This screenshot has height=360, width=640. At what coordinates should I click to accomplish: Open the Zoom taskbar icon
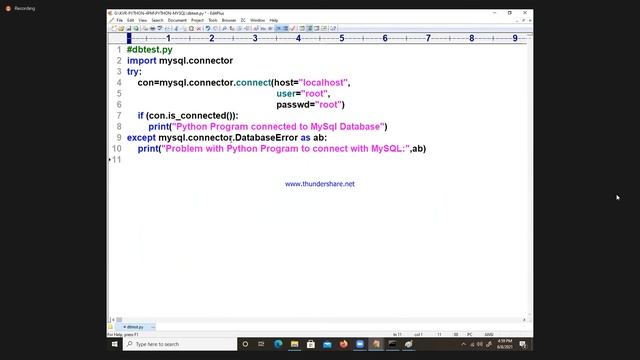(x=360, y=344)
